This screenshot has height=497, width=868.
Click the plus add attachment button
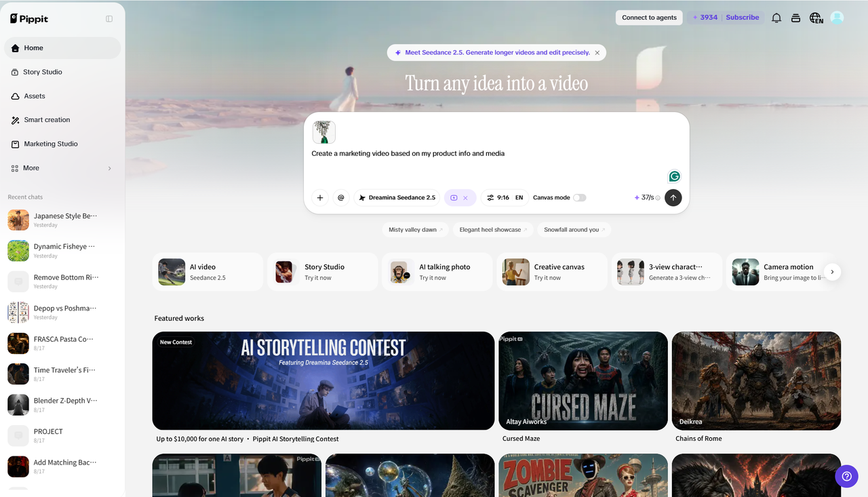pos(320,198)
